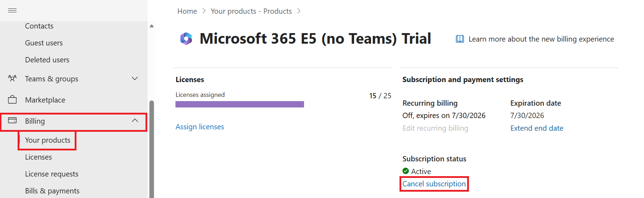Expand the Teams & groups chevron
644x198 pixels.
135,78
